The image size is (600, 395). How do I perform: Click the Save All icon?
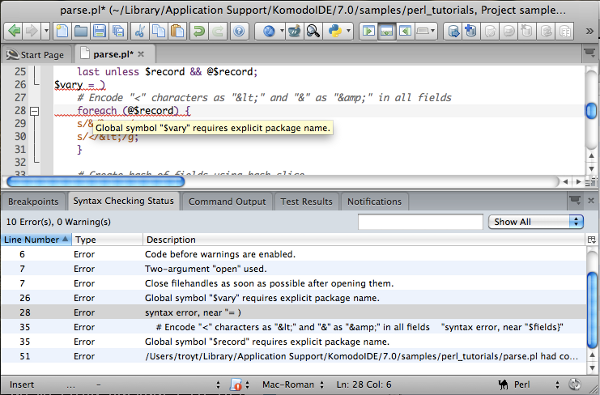118,31
